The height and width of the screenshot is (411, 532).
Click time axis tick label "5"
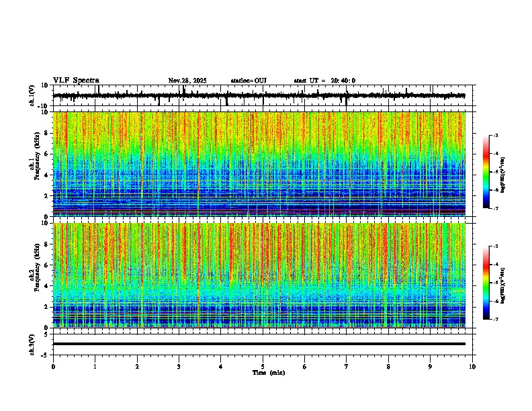point(263,367)
